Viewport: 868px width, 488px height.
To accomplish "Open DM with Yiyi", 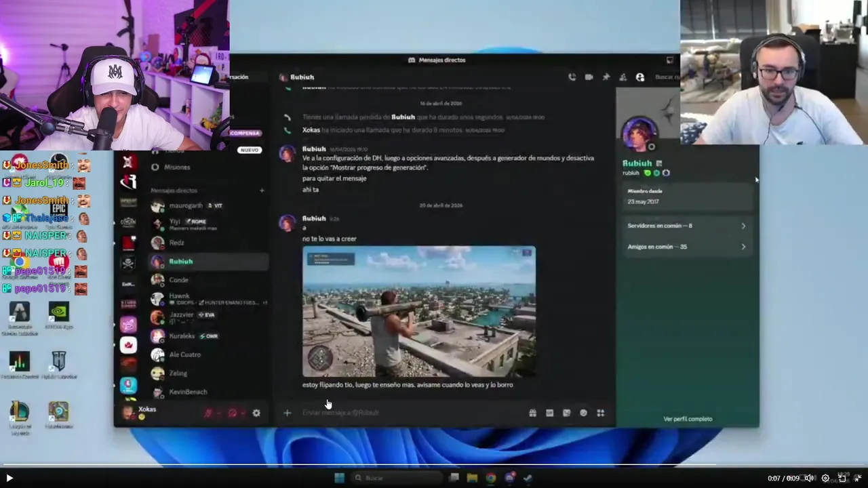I will [x=209, y=224].
